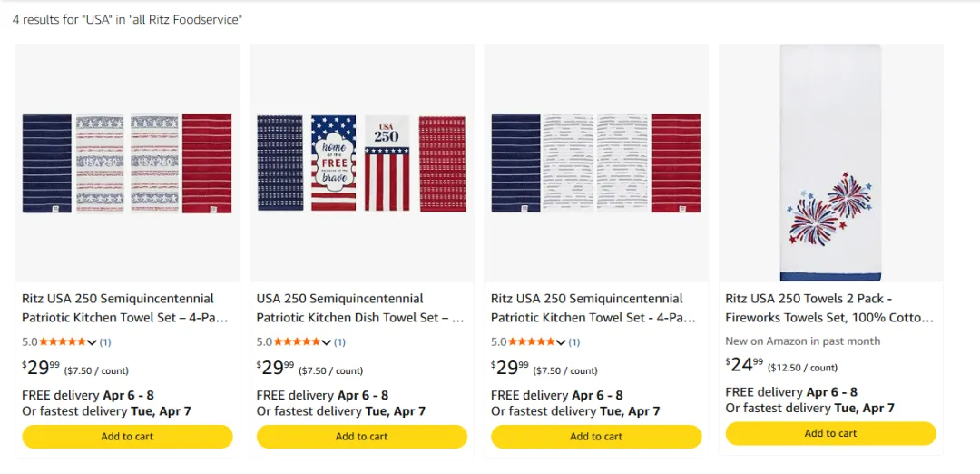Expand rating chevron on third product
Screen dimensions: 980x474
pos(561,342)
